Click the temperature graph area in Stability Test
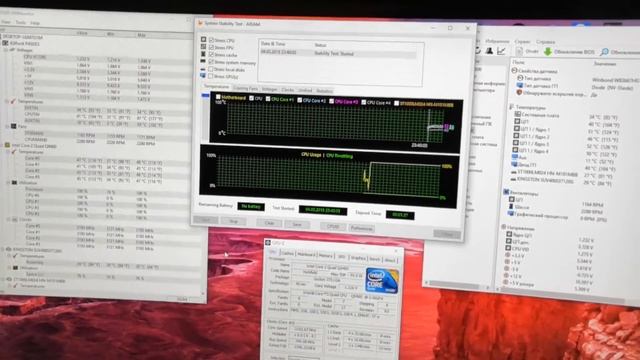The image size is (640, 360). coord(335,122)
